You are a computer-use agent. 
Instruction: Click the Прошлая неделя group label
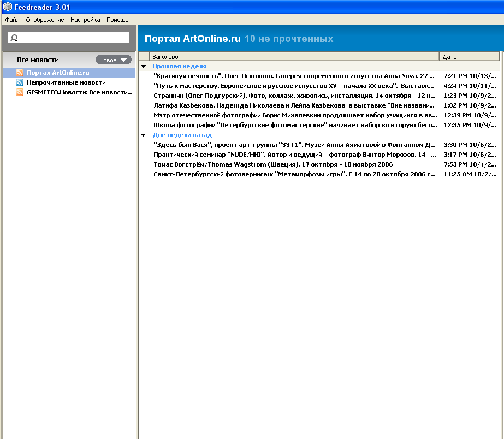tap(179, 66)
